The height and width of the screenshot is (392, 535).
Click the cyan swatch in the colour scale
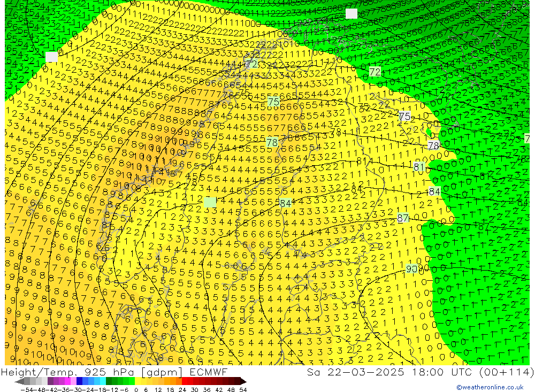click(x=103, y=381)
